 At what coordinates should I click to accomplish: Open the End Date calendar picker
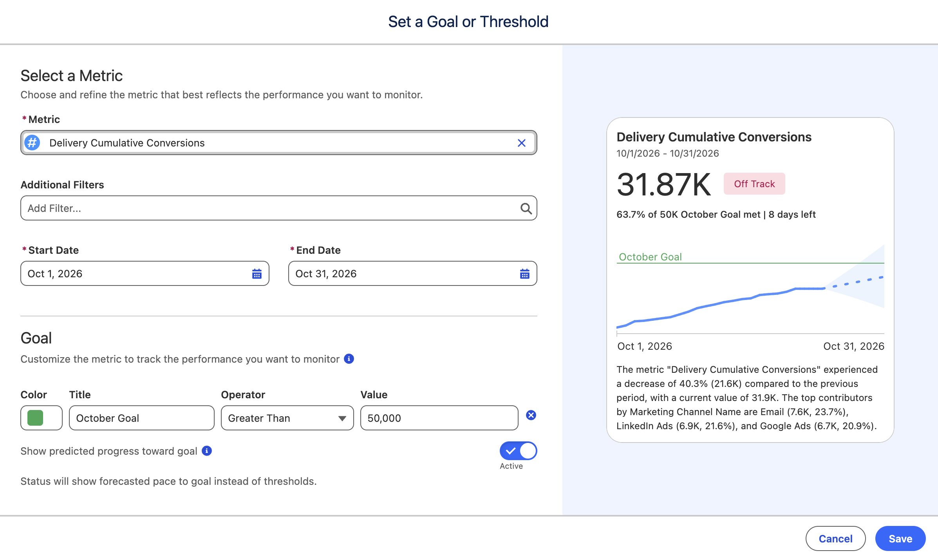tap(525, 274)
